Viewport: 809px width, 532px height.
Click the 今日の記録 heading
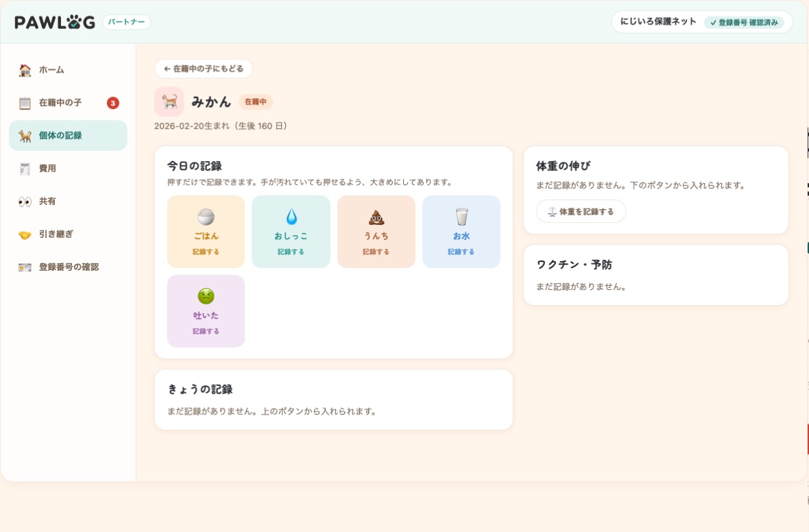pyautogui.click(x=195, y=166)
